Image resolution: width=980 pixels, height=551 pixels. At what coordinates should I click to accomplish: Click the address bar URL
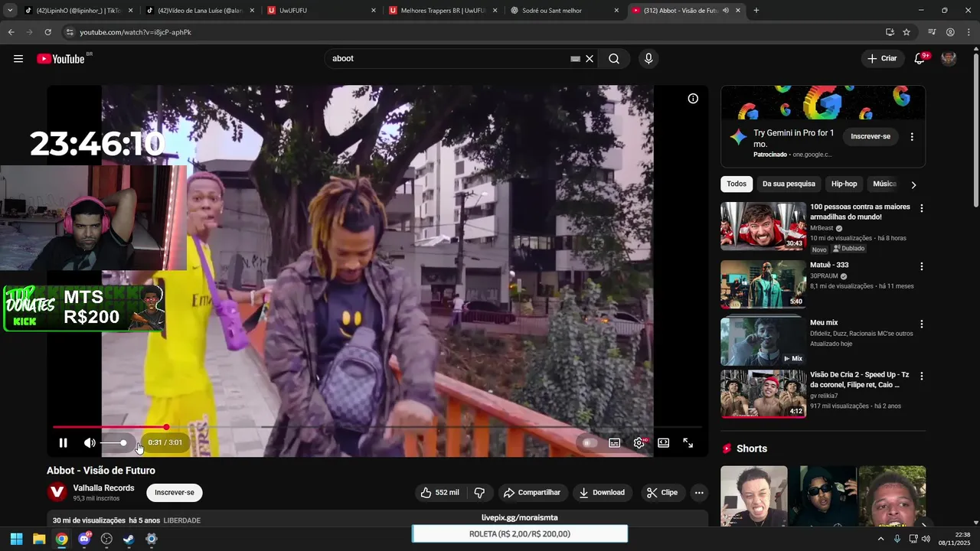pos(136,32)
